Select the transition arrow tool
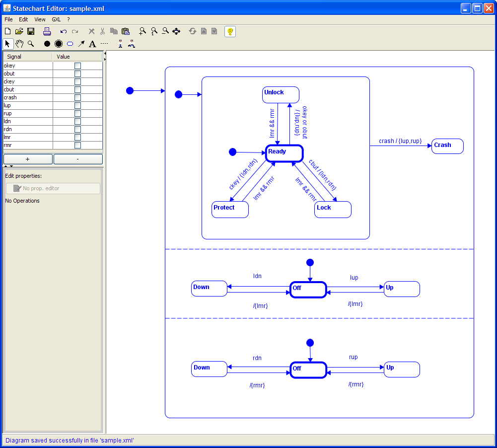This screenshot has height=448, width=497. [x=81, y=44]
